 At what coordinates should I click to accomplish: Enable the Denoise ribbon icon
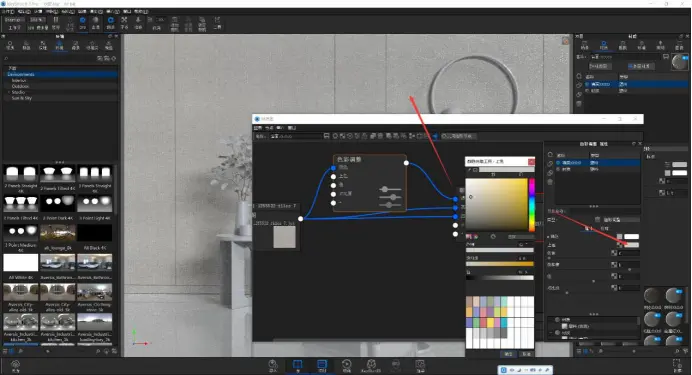point(96,22)
